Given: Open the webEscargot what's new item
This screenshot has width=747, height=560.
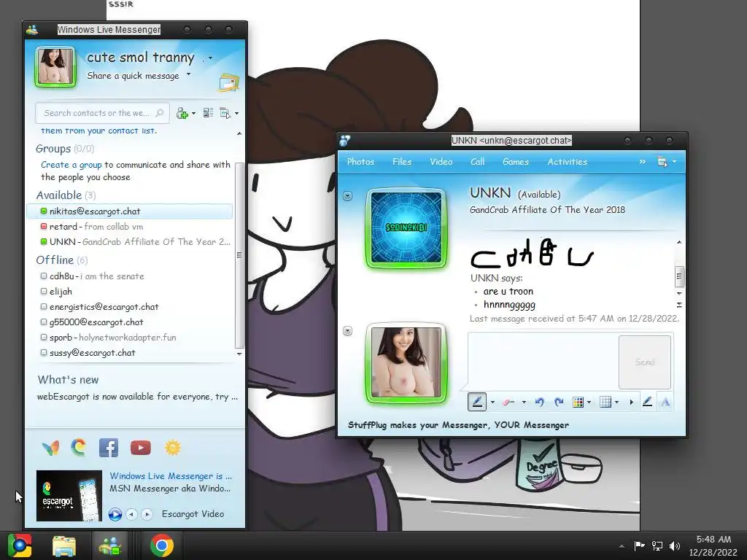Looking at the screenshot, I should (x=137, y=397).
